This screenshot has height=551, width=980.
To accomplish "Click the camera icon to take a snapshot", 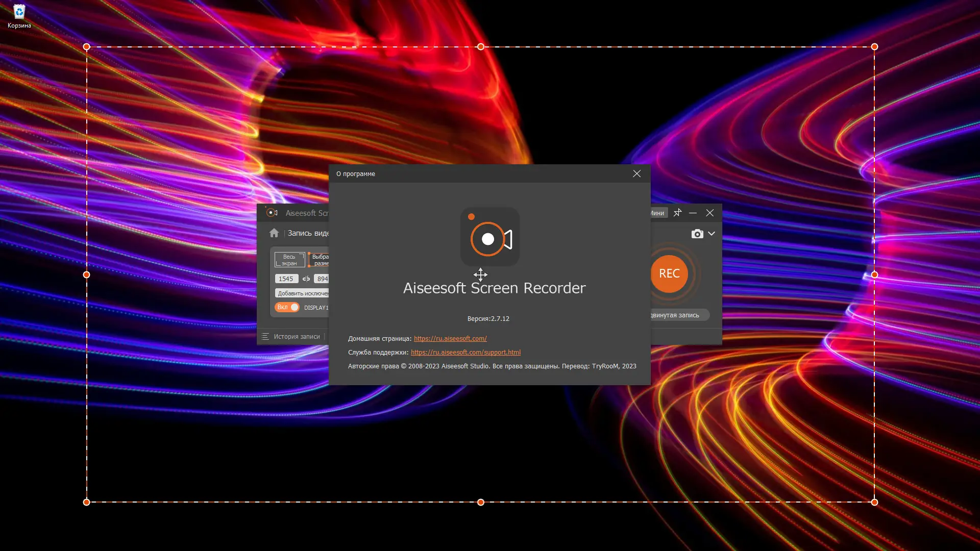I will click(x=697, y=234).
